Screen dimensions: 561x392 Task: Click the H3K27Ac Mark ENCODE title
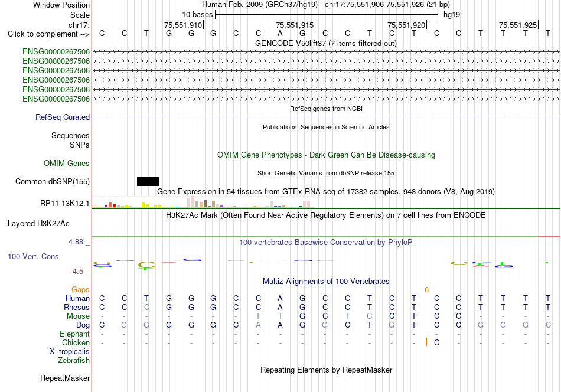click(326, 215)
